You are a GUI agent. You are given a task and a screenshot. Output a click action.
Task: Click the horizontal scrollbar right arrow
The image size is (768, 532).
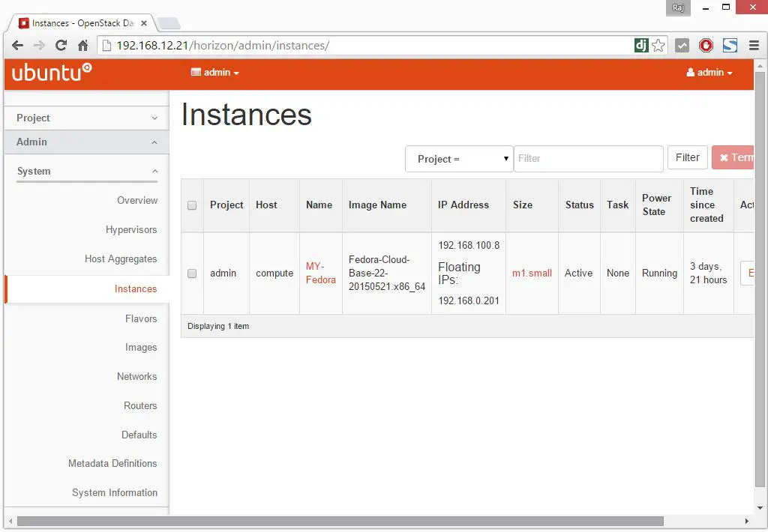pos(746,522)
